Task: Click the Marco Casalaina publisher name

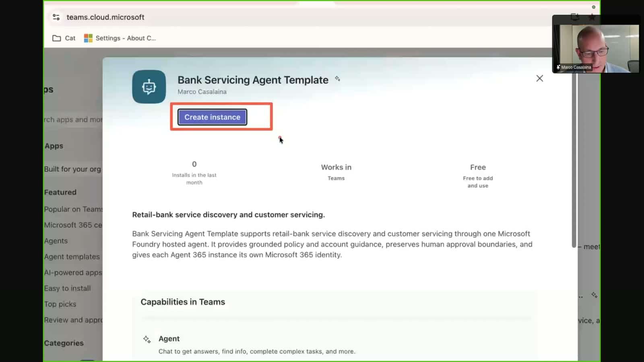Action: 202,92
